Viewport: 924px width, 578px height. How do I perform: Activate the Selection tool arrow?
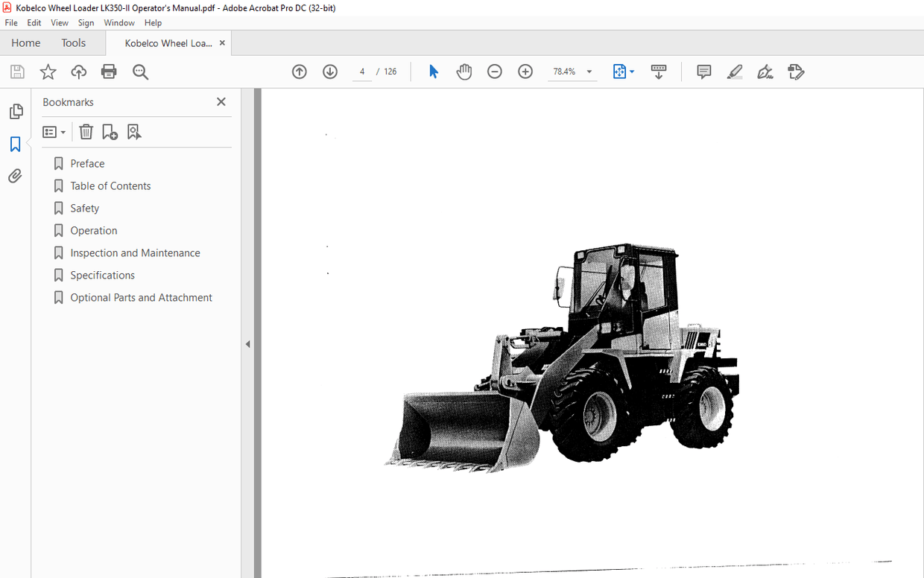click(x=433, y=72)
